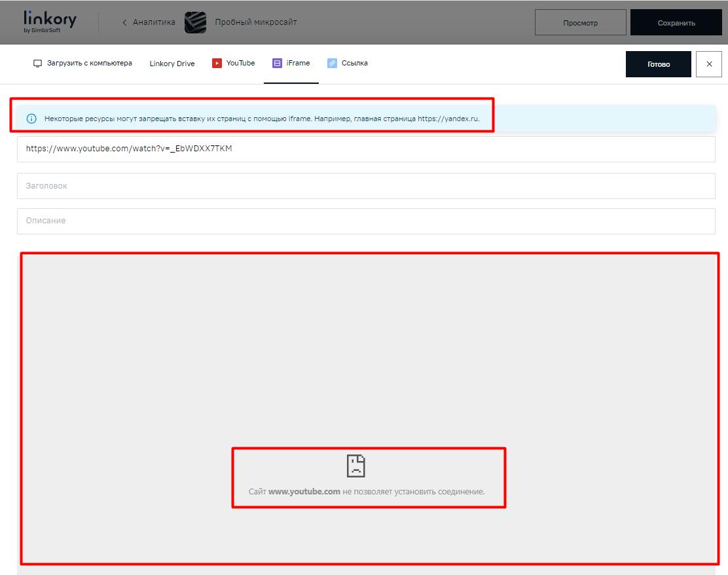
Task: Click the sad page icon in preview
Action: coord(355,466)
